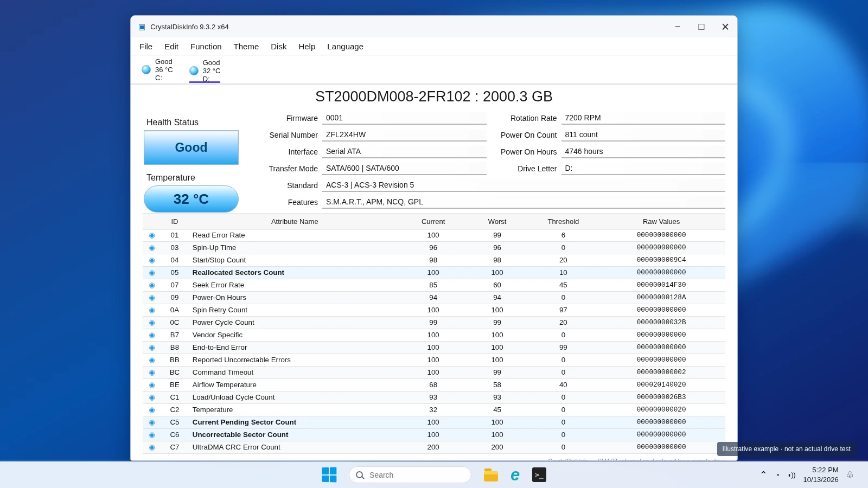Screen dimensions: 868x488
Task: Open the Language menu
Action: point(346,47)
